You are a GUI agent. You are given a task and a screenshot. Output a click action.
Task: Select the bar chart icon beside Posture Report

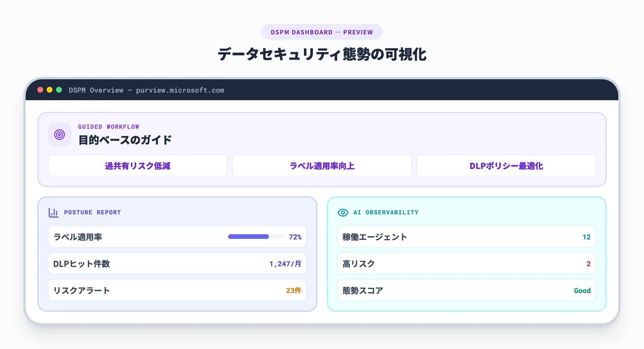point(53,212)
